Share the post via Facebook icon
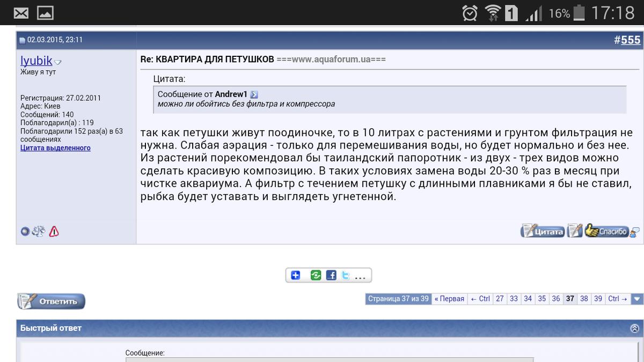Screen dimensions: 644x362 coord(331,276)
